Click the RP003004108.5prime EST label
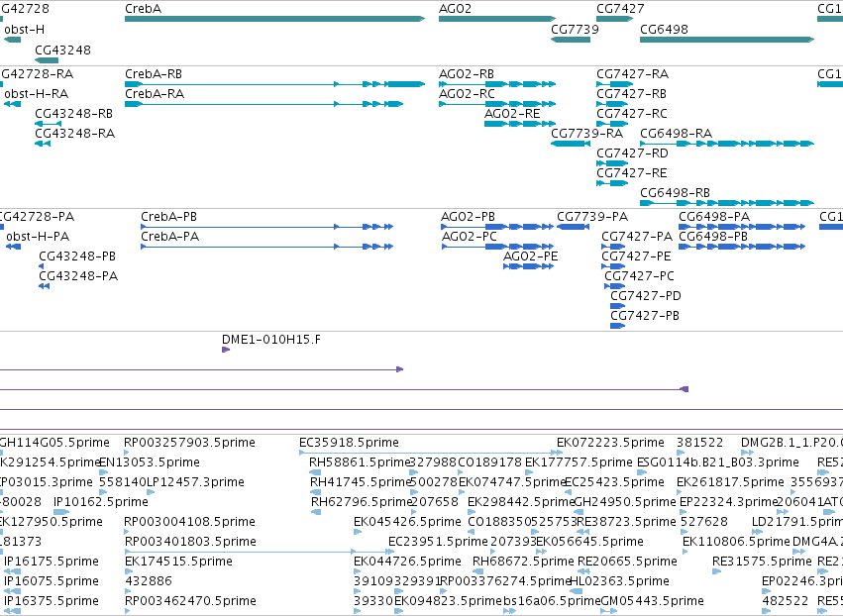 tap(189, 522)
